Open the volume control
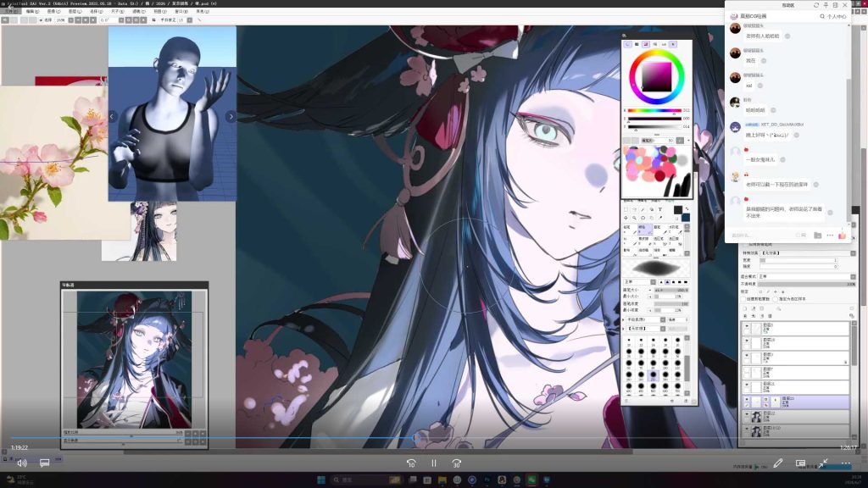The width and height of the screenshot is (868, 488). pos(21,463)
